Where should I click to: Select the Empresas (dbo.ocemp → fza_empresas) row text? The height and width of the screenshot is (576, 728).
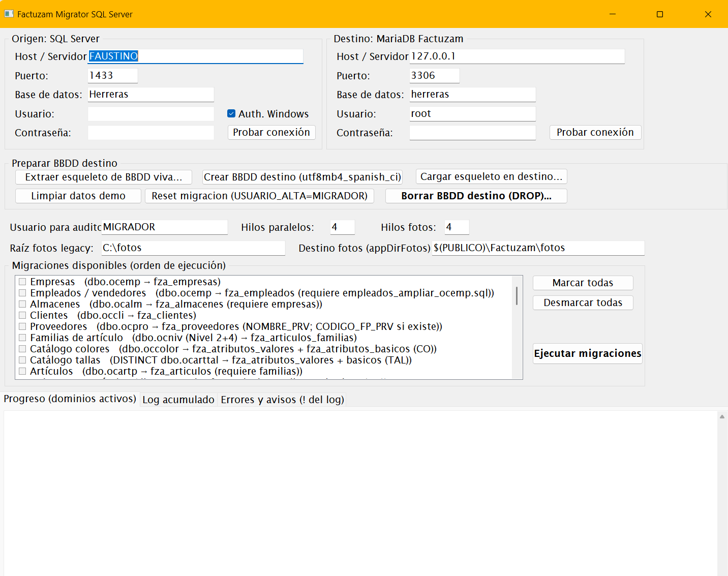(126, 282)
